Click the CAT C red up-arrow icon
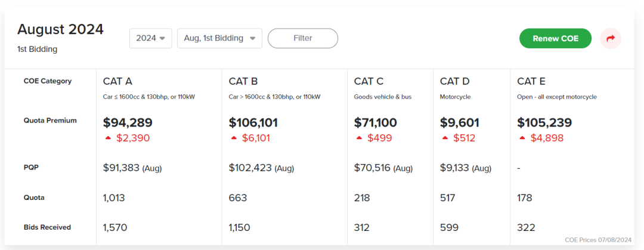The width and height of the screenshot is (644, 250). [359, 138]
